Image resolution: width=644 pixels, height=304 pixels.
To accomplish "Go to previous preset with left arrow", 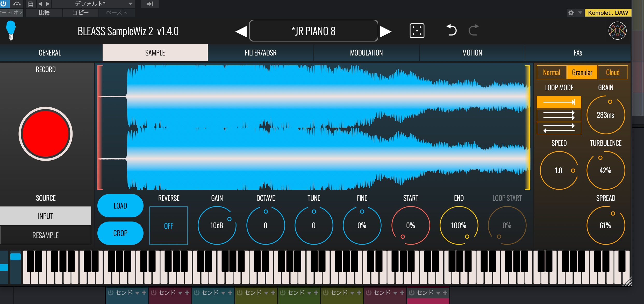I will pyautogui.click(x=241, y=31).
